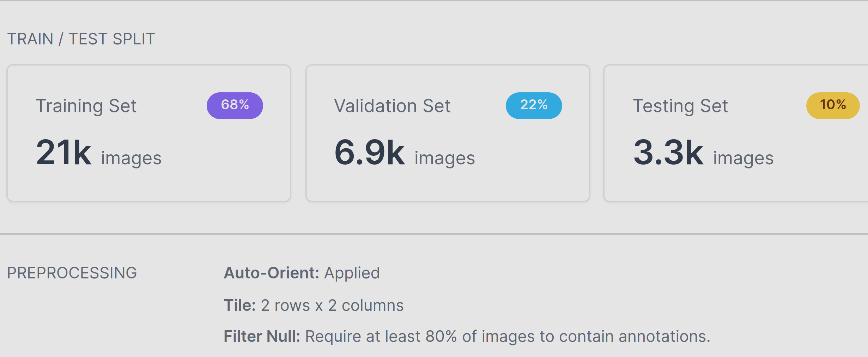Select the Validation Set card title

click(392, 106)
